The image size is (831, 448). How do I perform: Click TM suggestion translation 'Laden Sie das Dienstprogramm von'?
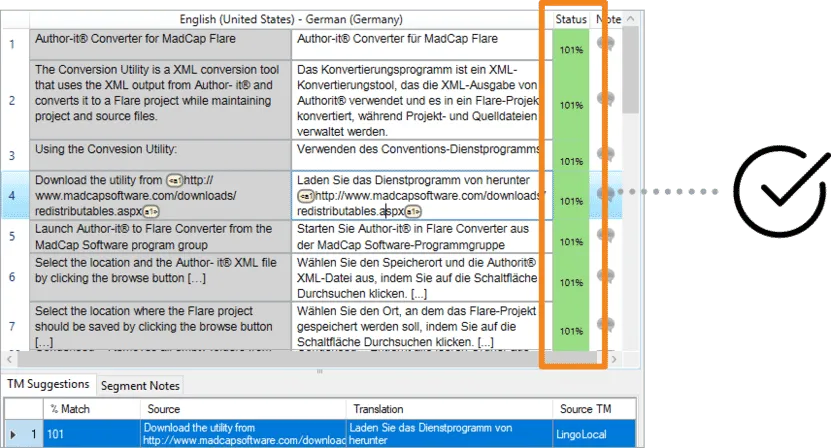430,428
